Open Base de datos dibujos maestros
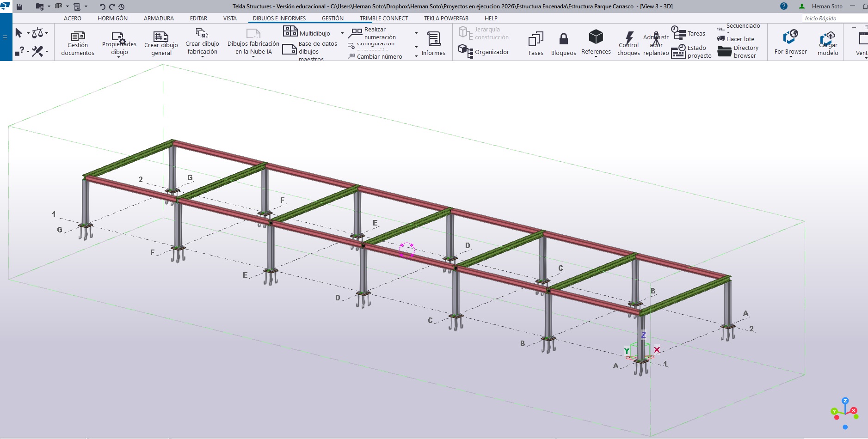 [x=310, y=51]
